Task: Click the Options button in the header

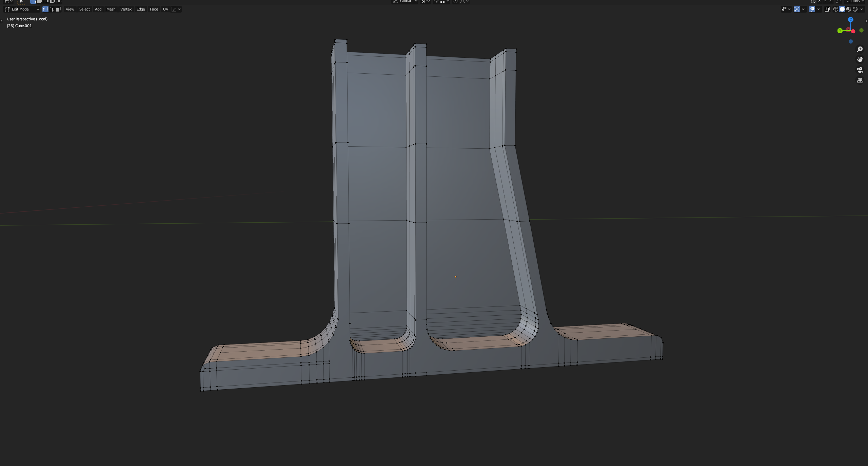Action: point(854,2)
